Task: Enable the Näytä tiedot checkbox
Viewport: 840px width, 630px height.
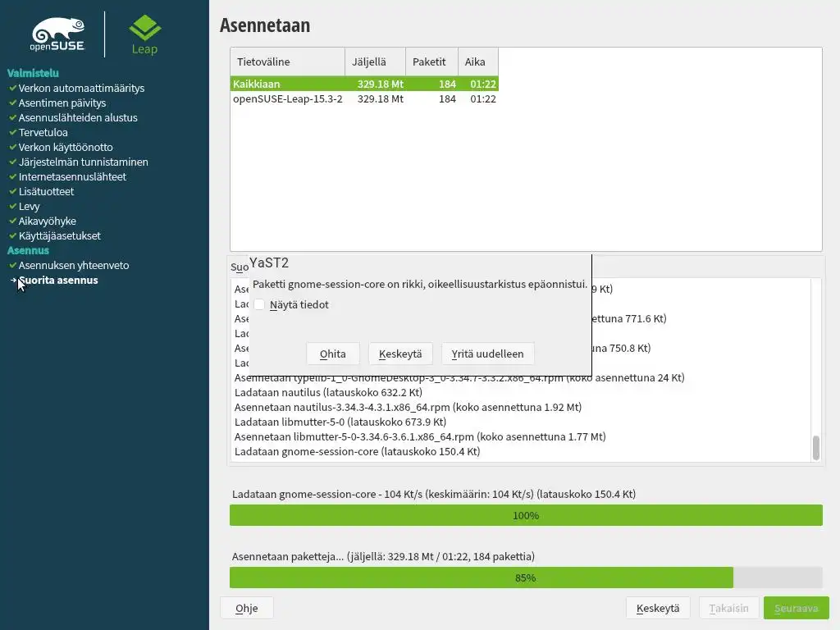Action: pos(259,304)
